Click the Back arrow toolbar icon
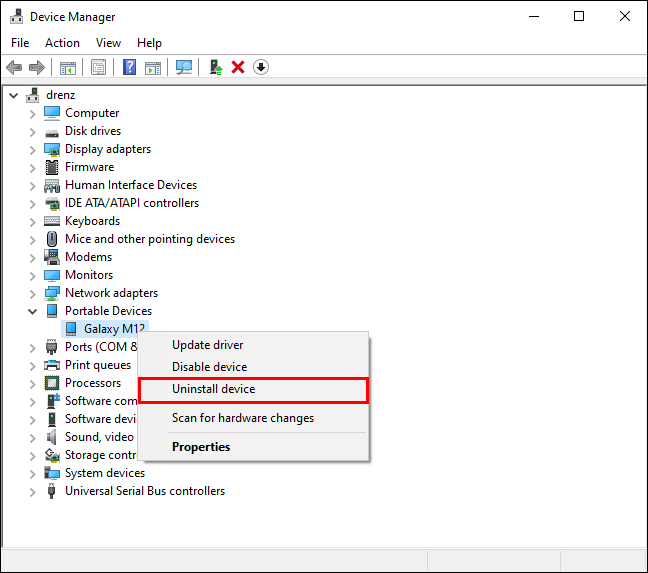This screenshot has height=573, width=648. (x=14, y=67)
